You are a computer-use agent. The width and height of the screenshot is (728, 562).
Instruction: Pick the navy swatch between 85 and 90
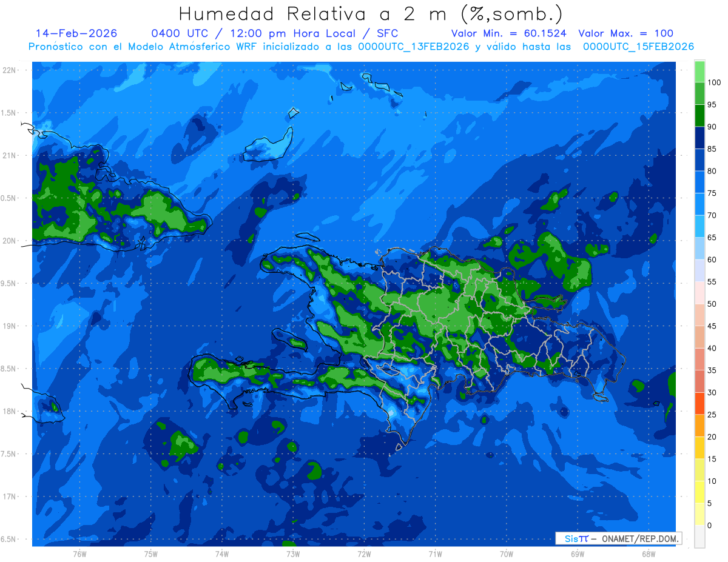pos(699,138)
